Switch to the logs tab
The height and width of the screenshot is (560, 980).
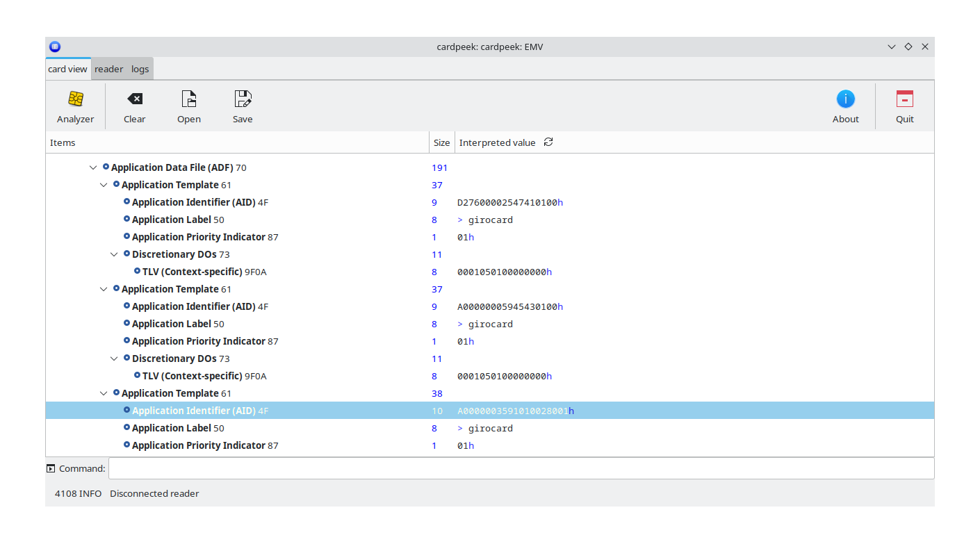[140, 69]
